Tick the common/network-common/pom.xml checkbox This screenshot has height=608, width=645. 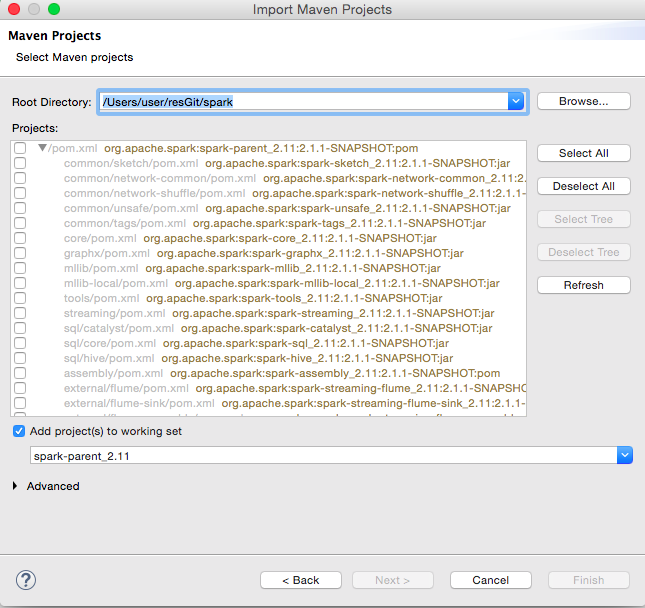click(x=20, y=178)
